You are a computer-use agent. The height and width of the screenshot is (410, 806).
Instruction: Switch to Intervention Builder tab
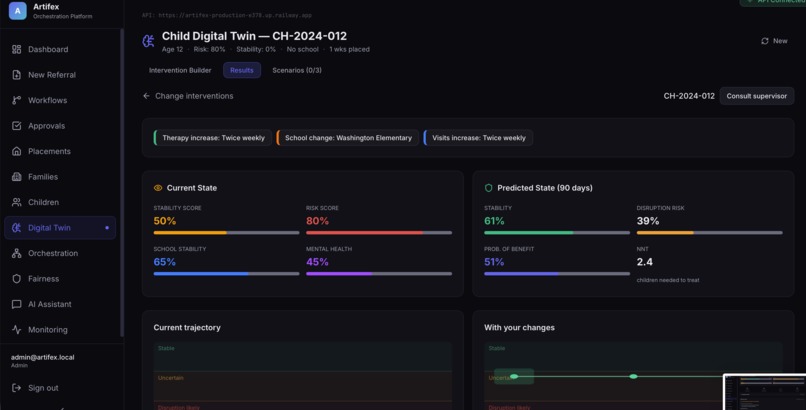coord(180,70)
